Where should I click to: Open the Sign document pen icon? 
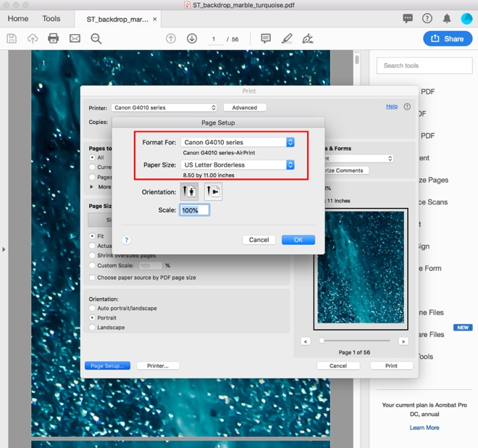pyautogui.click(x=308, y=38)
